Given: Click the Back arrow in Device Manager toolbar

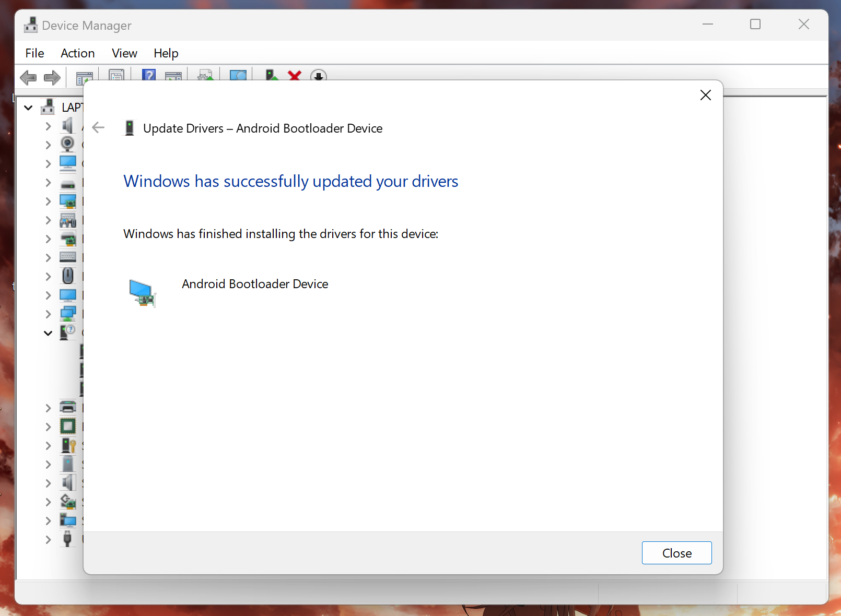Looking at the screenshot, I should click(28, 78).
